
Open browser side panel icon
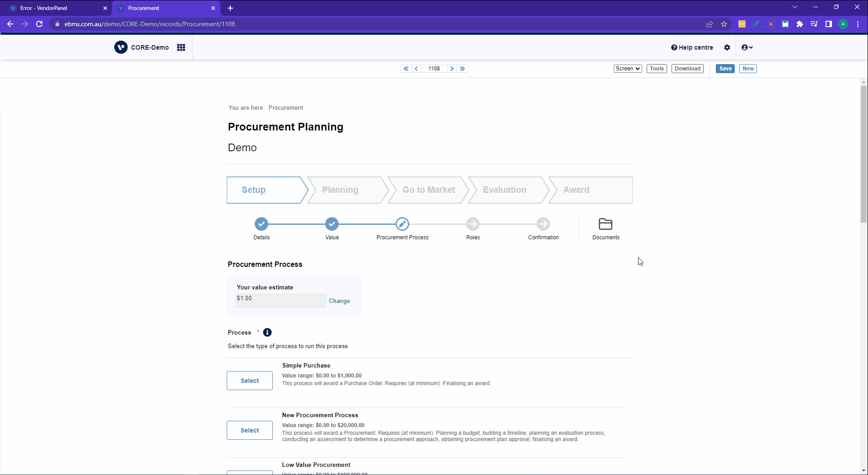click(829, 24)
